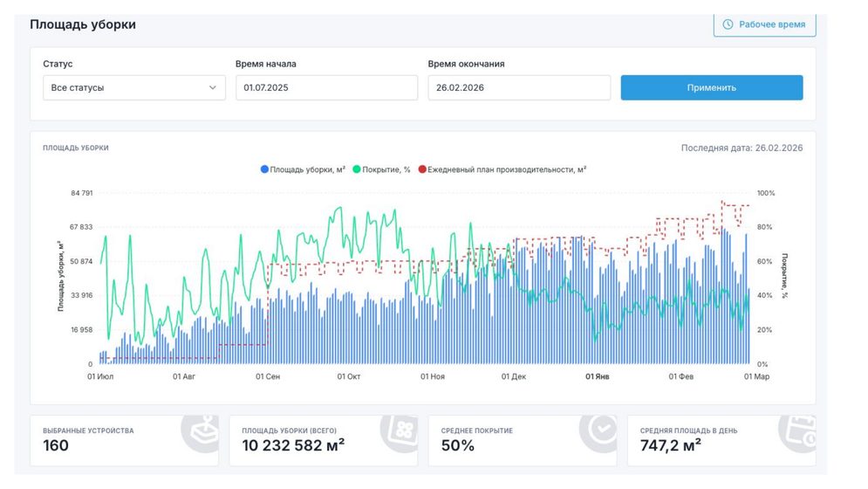Click the chevron in Статус dropdown

coord(213,87)
